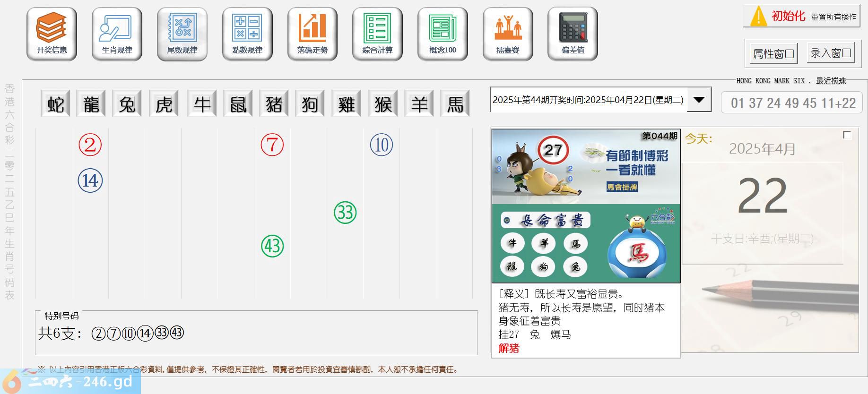Viewport: 868px width, 394px height.
Task: Toggle the 属性窗 checkbox button
Action: 773,54
